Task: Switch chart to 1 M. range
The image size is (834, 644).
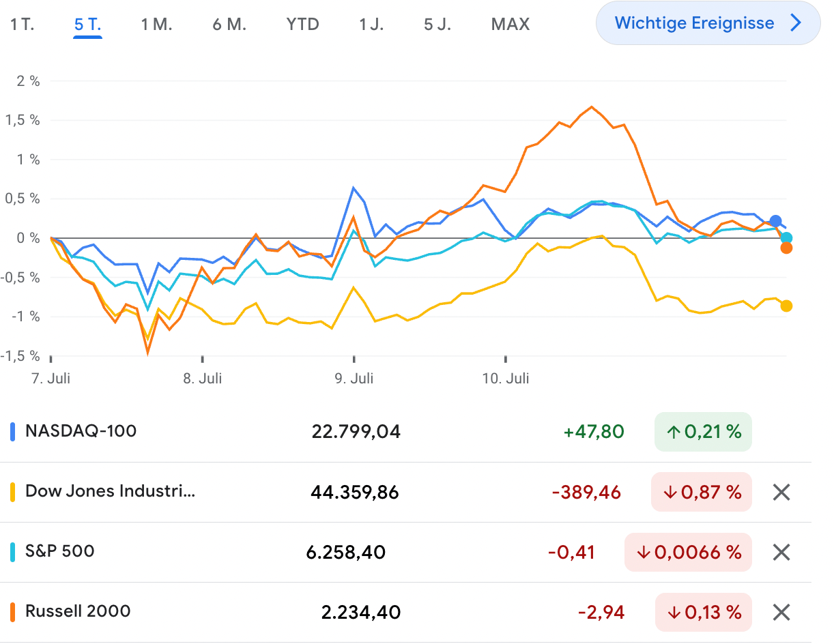Action: click(x=156, y=24)
